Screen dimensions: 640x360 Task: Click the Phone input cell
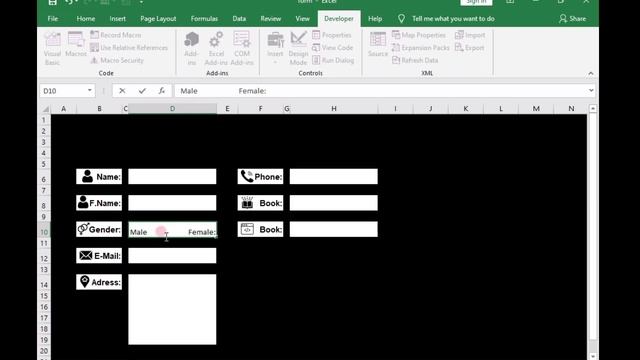(334, 176)
